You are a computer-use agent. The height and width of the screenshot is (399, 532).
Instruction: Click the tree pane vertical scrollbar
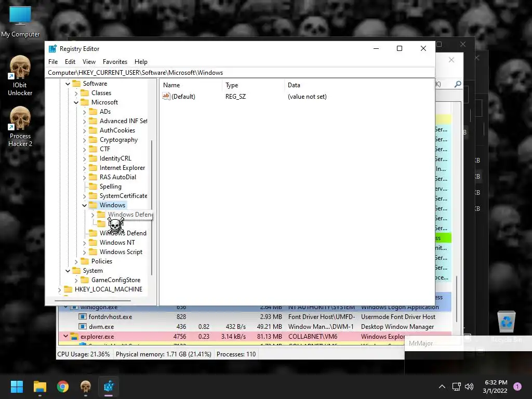click(x=152, y=208)
